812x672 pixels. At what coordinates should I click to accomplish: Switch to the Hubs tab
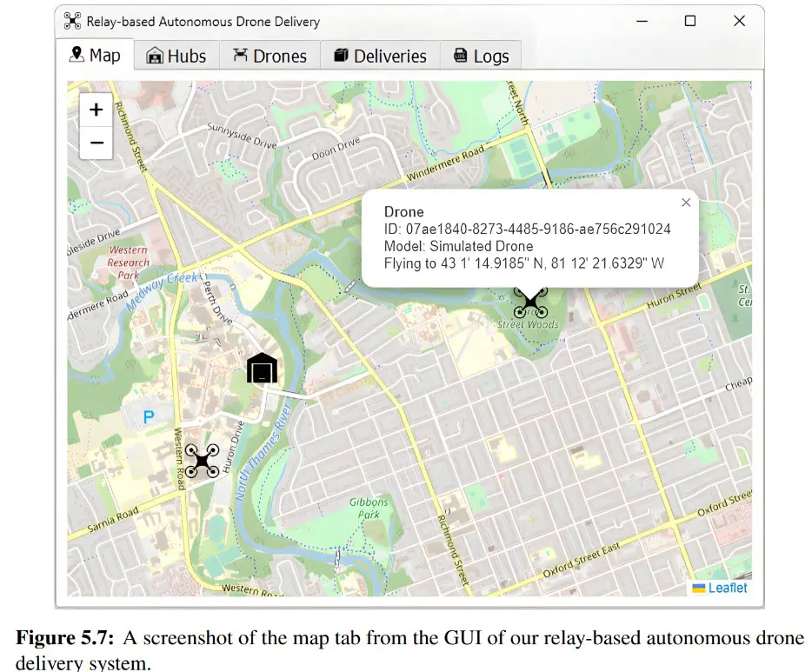click(x=176, y=56)
